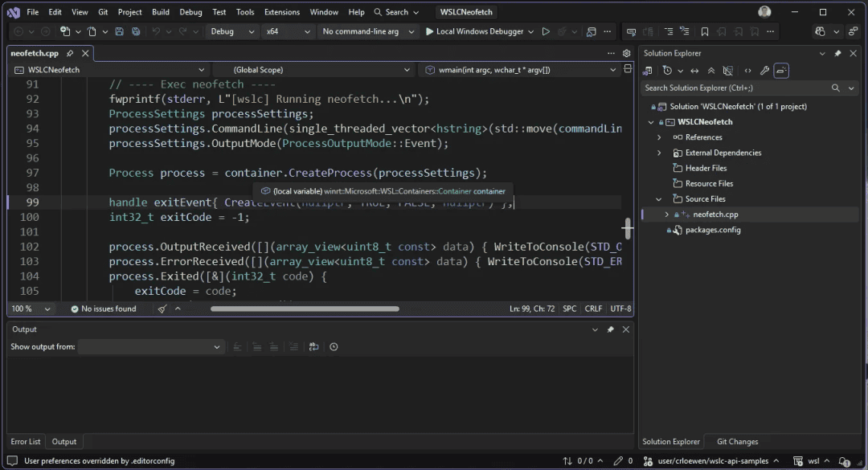Open the wmain member dropdown
The width and height of the screenshot is (868, 470).
coord(519,70)
